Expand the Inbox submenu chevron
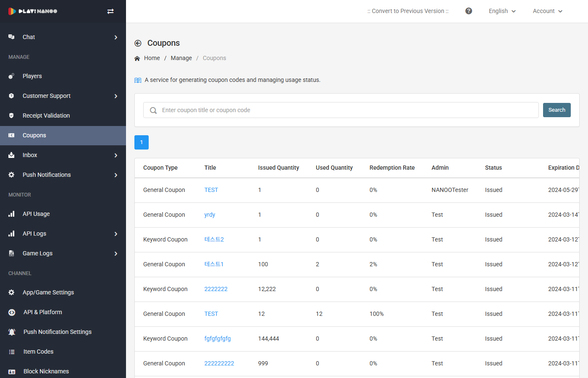This screenshot has height=378, width=588. (x=116, y=155)
